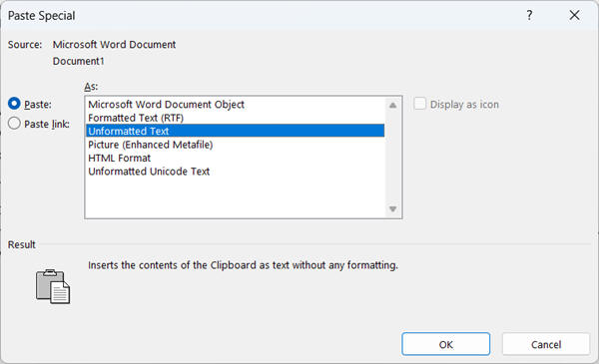This screenshot has width=599, height=364.
Task: Select the Paste radio button
Action: [x=14, y=104]
